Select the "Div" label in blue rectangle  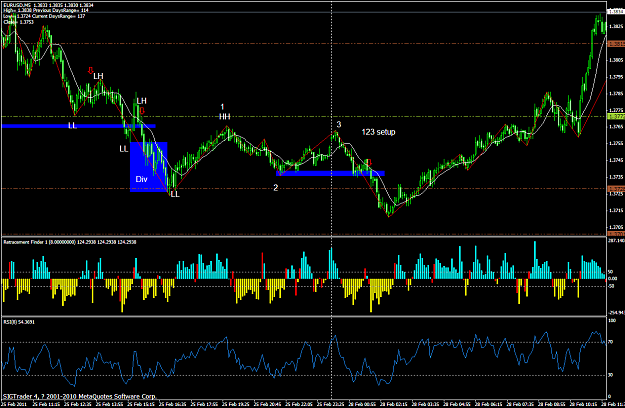coord(142,179)
